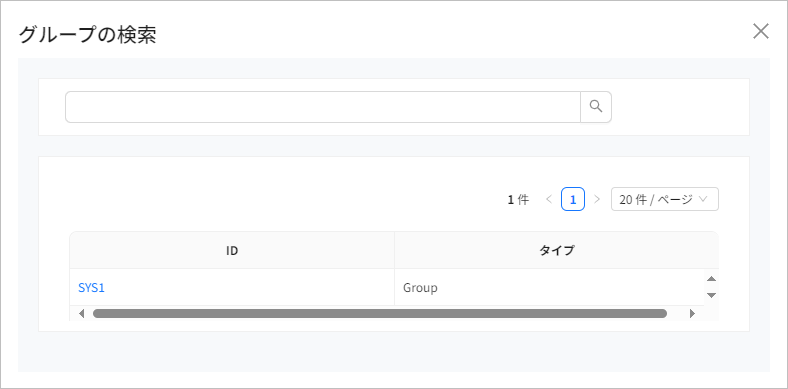Click the table's vertical scroll up arrow

pos(711,279)
